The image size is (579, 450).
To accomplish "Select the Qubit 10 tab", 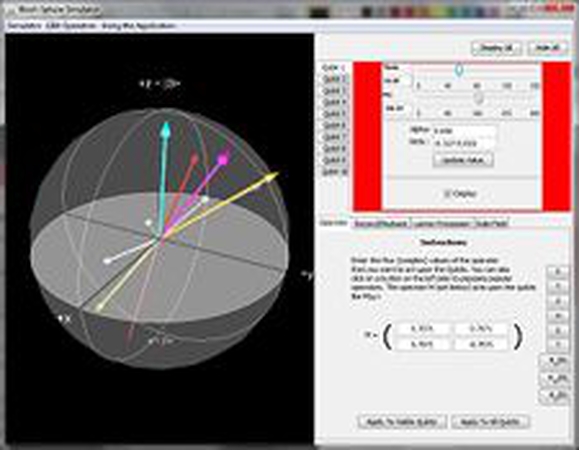I will (335, 172).
